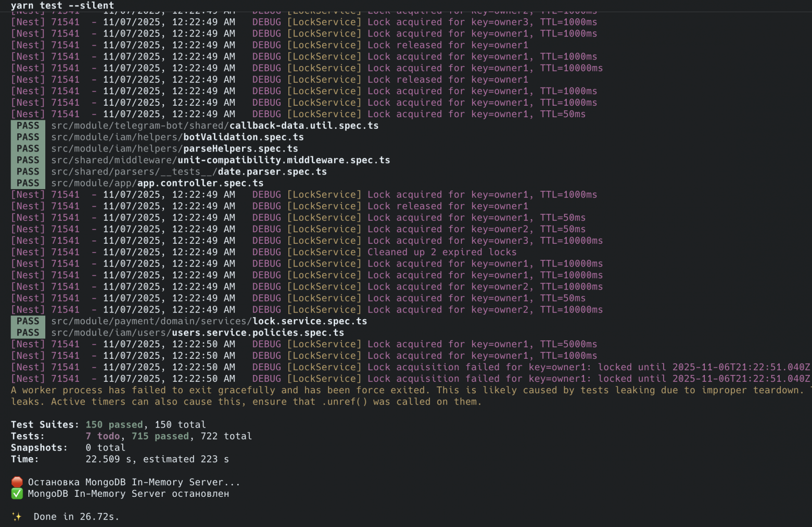
Task: Click the green checkmark emoji beside MongoDB остановлен
Action: (x=17, y=494)
